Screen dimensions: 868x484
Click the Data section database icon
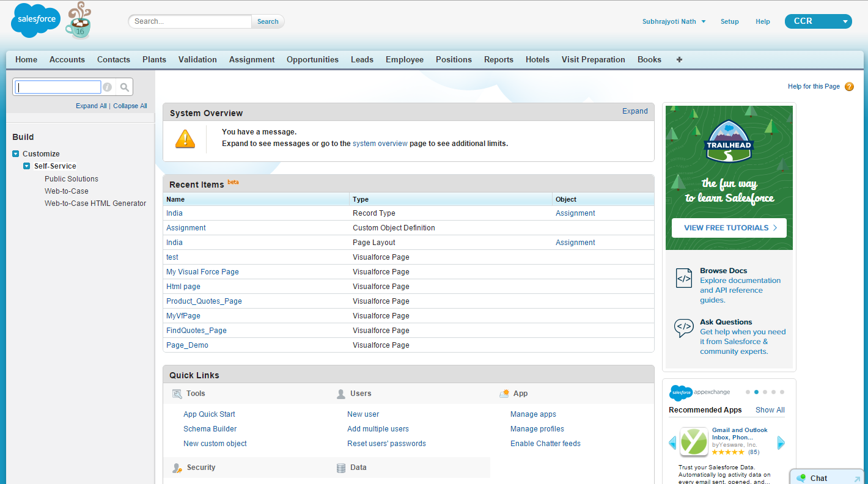(x=341, y=468)
